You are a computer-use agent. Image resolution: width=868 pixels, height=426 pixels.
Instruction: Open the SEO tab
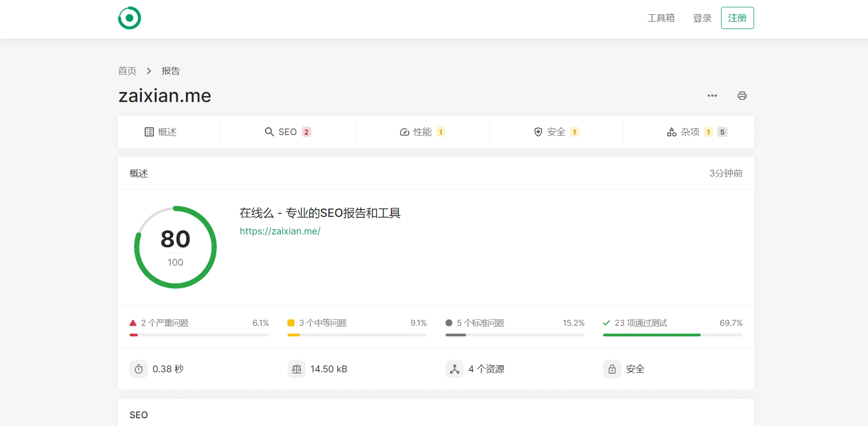[x=288, y=132]
